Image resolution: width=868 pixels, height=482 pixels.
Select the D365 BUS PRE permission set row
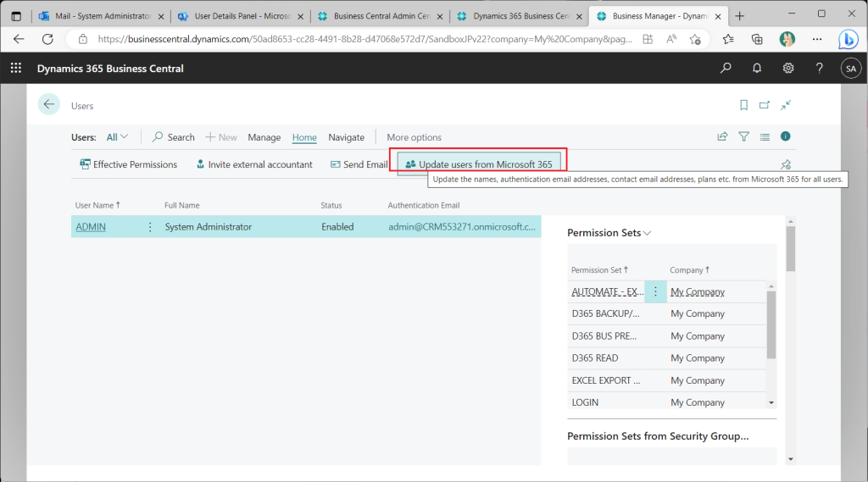click(x=666, y=336)
